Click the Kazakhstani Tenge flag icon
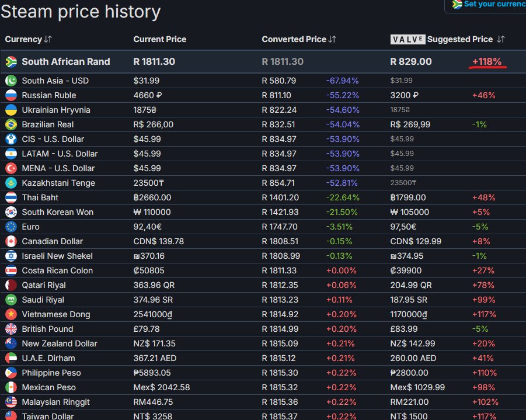The width and height of the screenshot is (526, 420). (11, 183)
